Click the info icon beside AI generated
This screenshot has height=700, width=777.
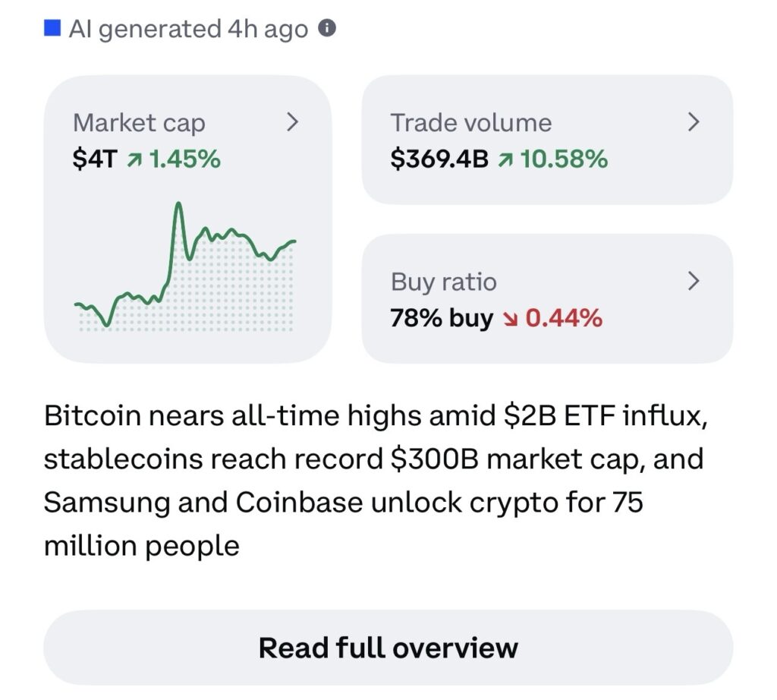coord(327,29)
